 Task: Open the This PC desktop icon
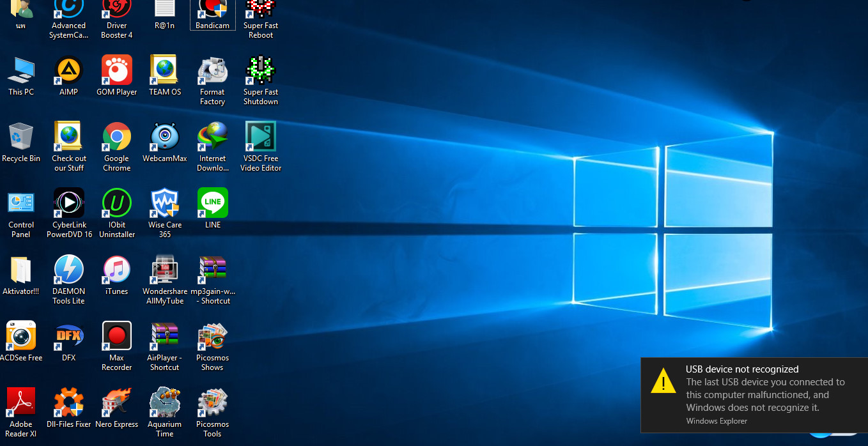coord(21,70)
